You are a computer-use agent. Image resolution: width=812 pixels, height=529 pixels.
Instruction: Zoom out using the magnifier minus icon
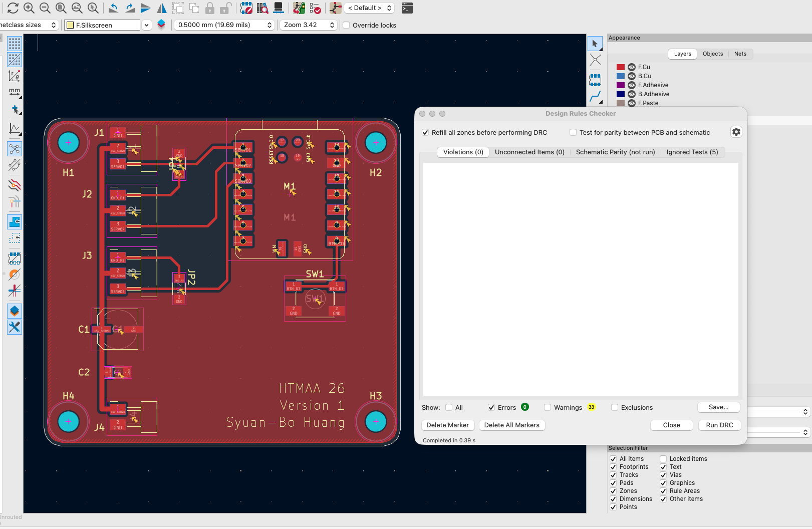(45, 8)
